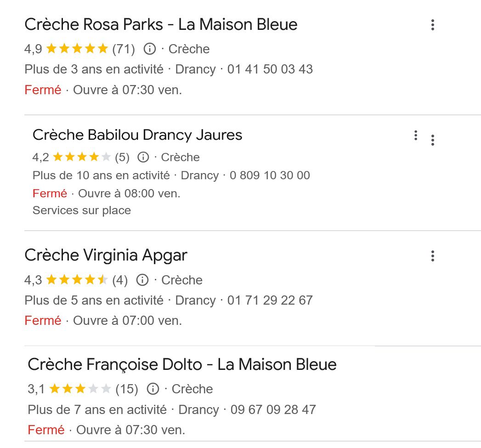Open Crèche Babilou Drancy Jaures listing
Image resolution: width=481 pixels, height=448 pixels.
tap(137, 135)
